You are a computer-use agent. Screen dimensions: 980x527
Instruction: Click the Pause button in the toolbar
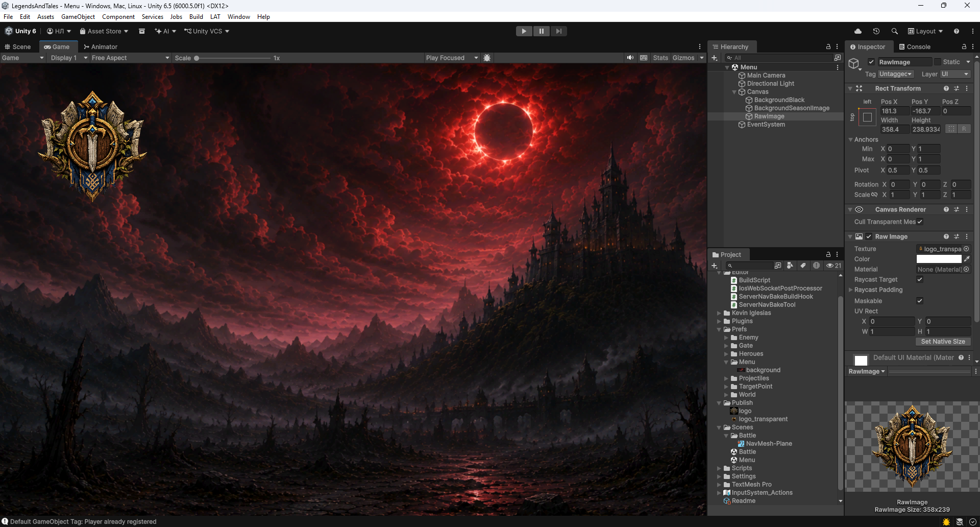(541, 31)
